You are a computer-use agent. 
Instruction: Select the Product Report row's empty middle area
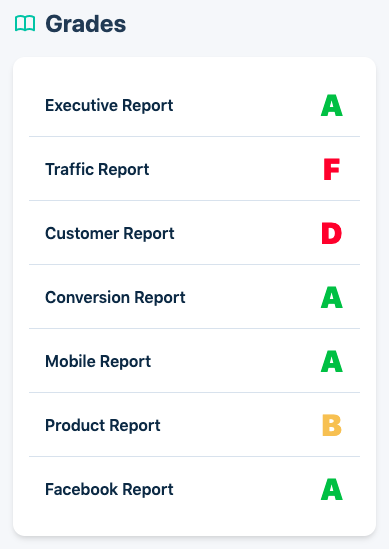pyautogui.click(x=242, y=425)
